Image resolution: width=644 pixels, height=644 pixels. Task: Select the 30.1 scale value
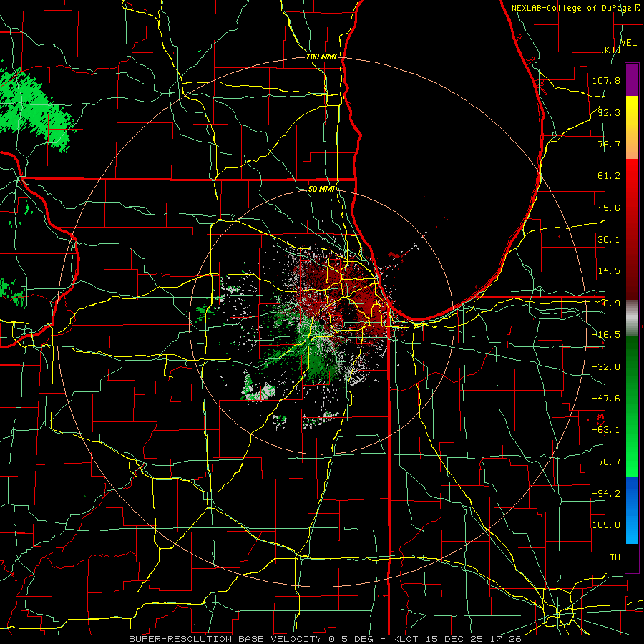click(x=609, y=240)
